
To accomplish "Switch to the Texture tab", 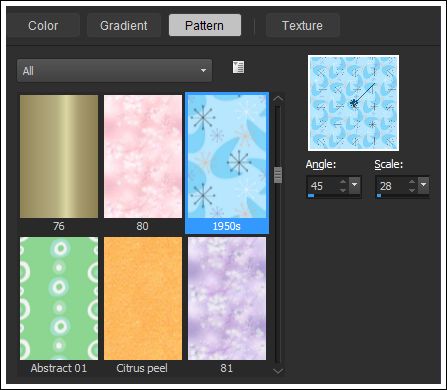I will (302, 25).
